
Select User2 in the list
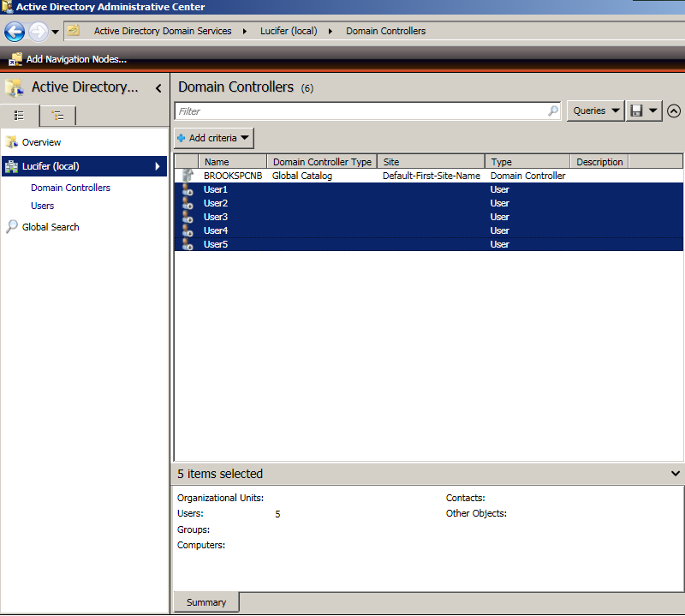point(429,203)
